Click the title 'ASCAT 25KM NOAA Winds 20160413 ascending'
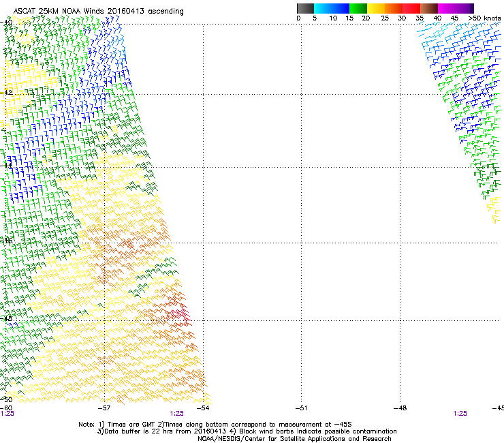Image resolution: width=504 pixels, height=443 pixels. click(98, 12)
